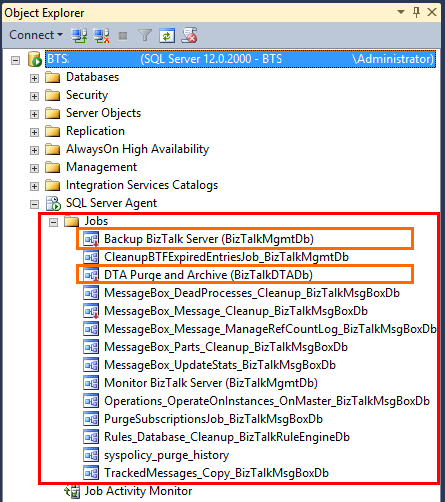
Task: Click the Monitor BizTalk Server job icon
Action: click(x=91, y=383)
